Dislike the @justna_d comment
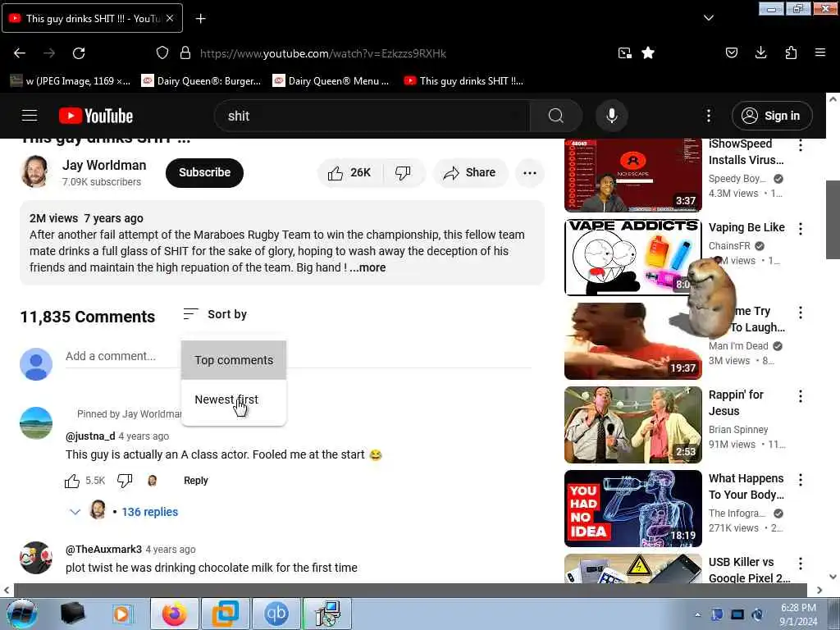Viewport: 840px width, 630px height. click(x=125, y=481)
